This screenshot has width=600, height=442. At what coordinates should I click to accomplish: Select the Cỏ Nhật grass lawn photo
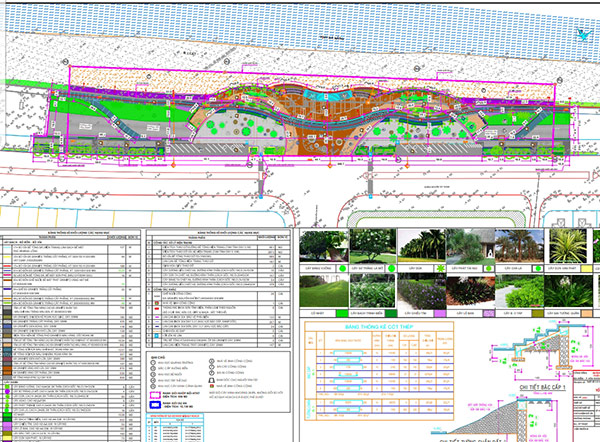point(322,292)
